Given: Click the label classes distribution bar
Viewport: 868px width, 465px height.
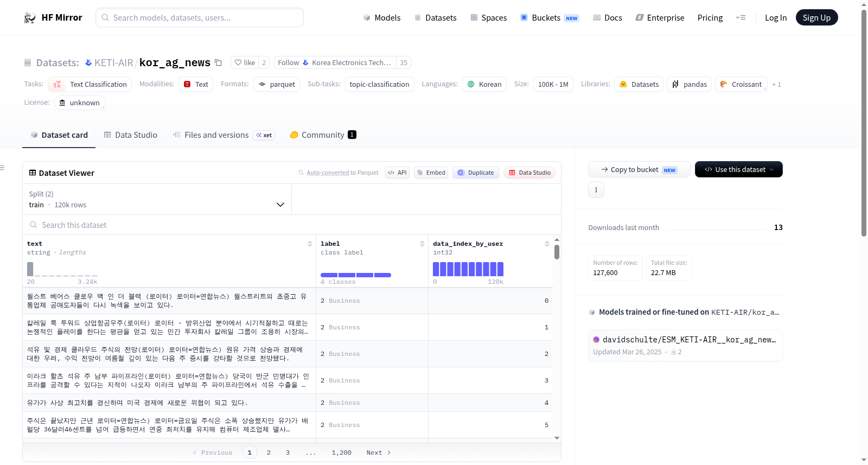Looking at the screenshot, I should click(356, 275).
